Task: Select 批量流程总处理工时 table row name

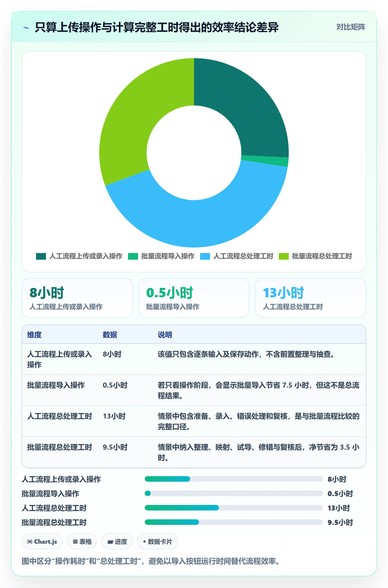Action: point(60,447)
